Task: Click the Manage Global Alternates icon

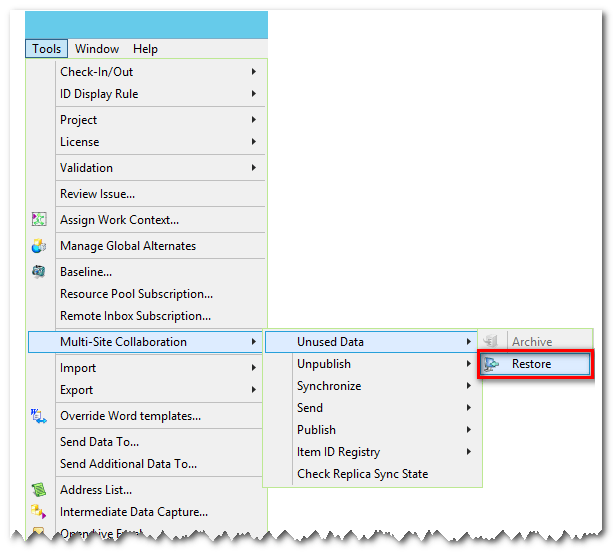Action: tap(39, 246)
